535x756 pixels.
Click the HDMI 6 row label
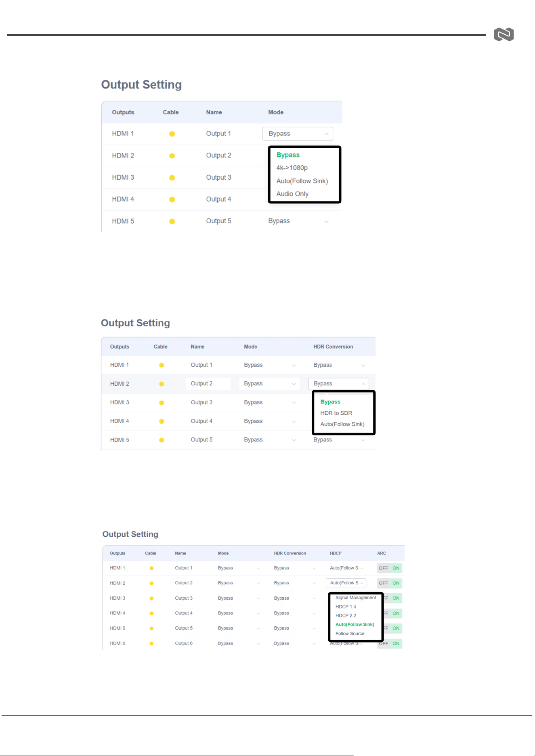117,644
